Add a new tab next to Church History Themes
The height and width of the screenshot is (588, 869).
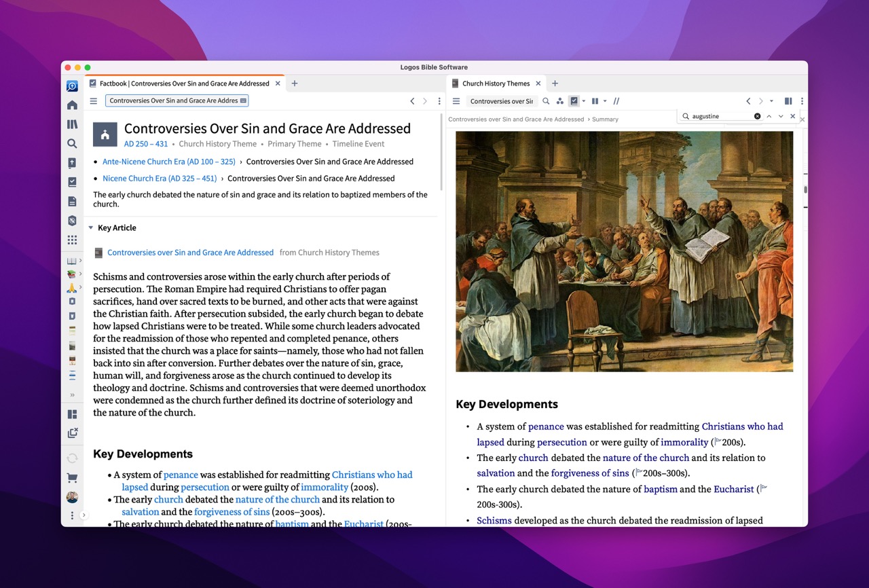[555, 84]
